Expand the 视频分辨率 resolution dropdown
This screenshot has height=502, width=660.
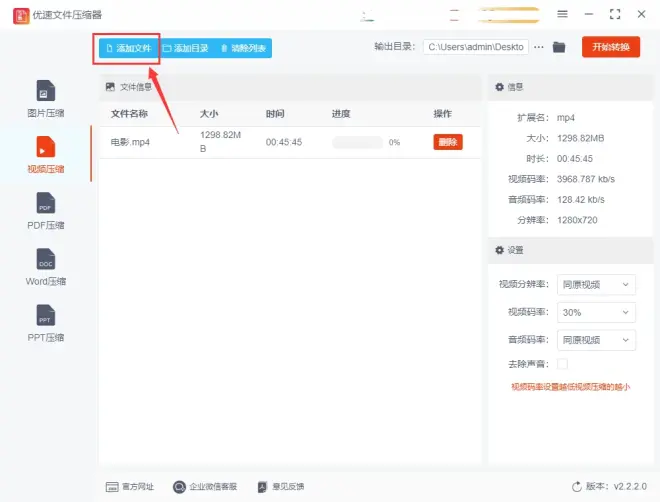pyautogui.click(x=596, y=285)
